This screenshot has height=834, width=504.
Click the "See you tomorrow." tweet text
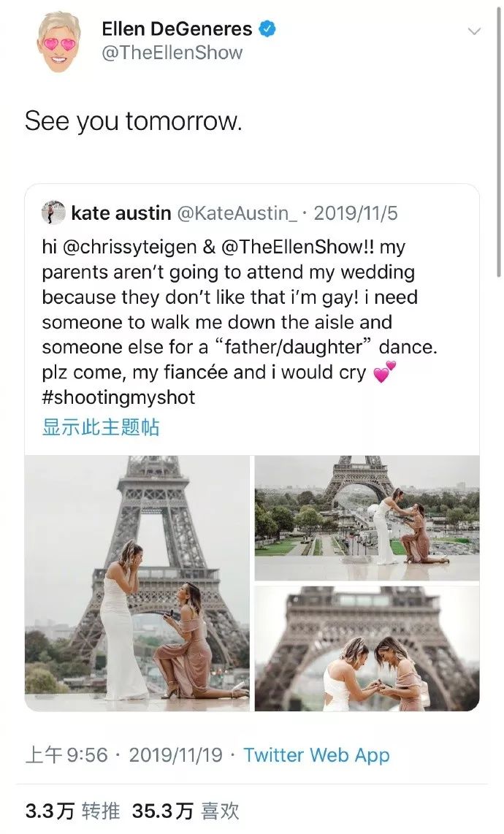pos(133,121)
